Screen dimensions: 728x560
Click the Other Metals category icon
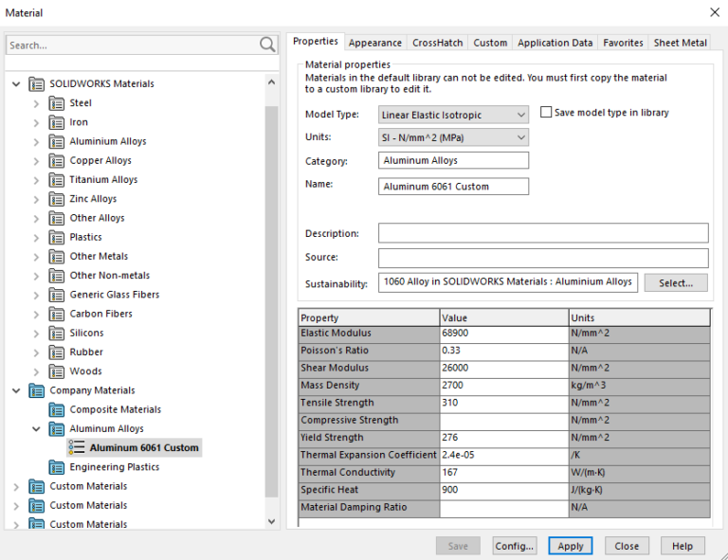pos(57,257)
